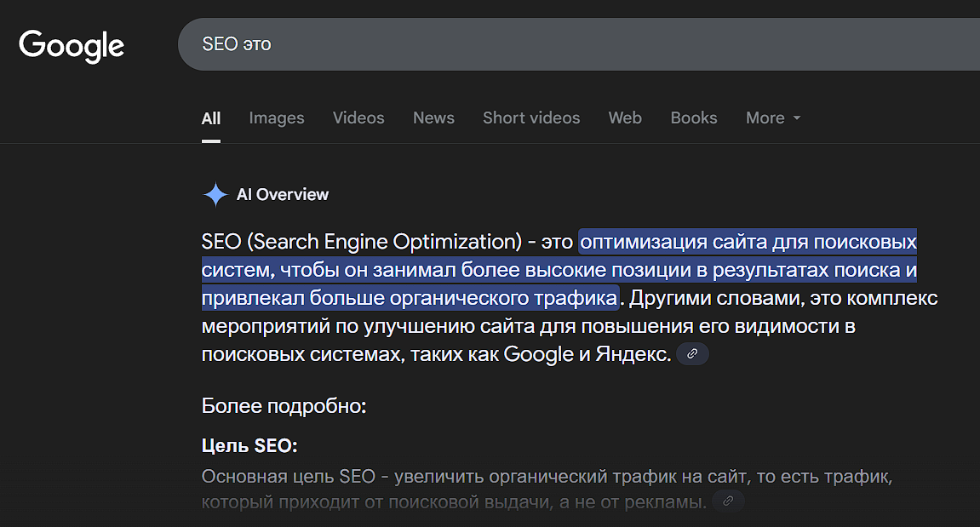Open the News tab

433,117
